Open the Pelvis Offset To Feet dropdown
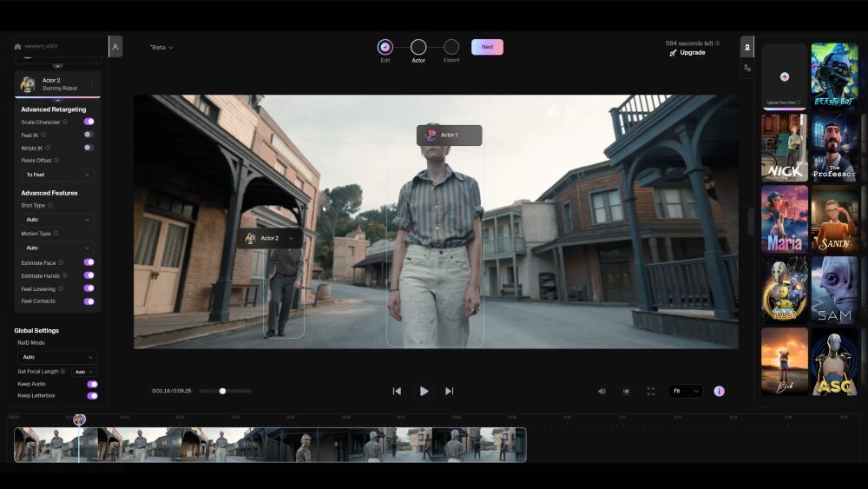The height and width of the screenshot is (489, 868). [58, 175]
